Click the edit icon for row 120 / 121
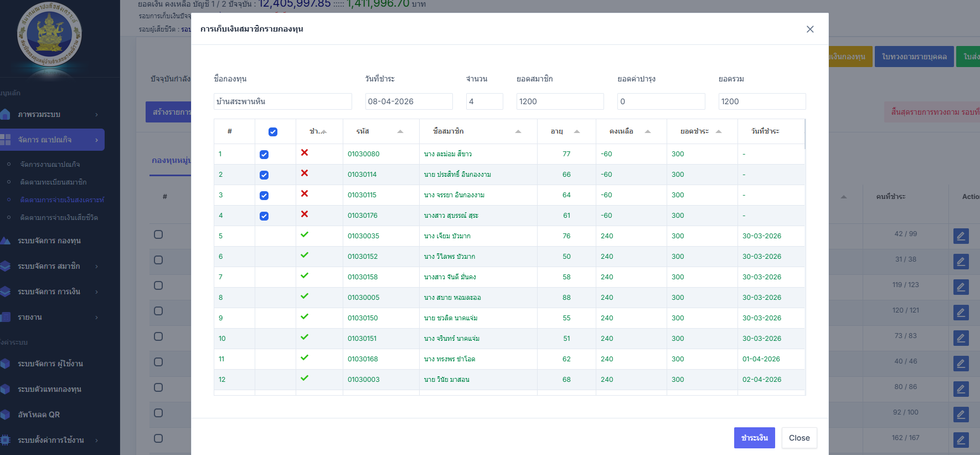This screenshot has width=980, height=455. [961, 313]
